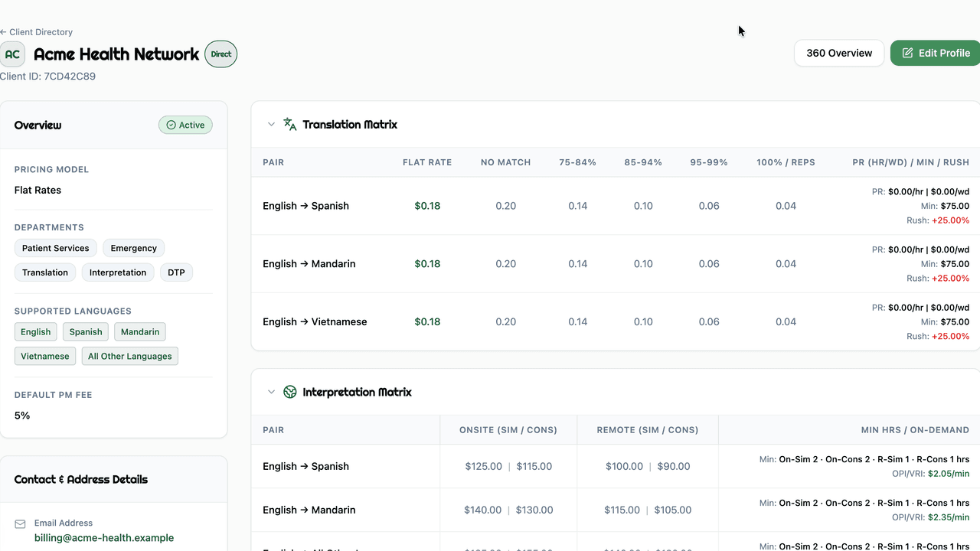Select English → Spanish row in Translation Matrix
The height and width of the screenshot is (551, 980).
point(616,206)
